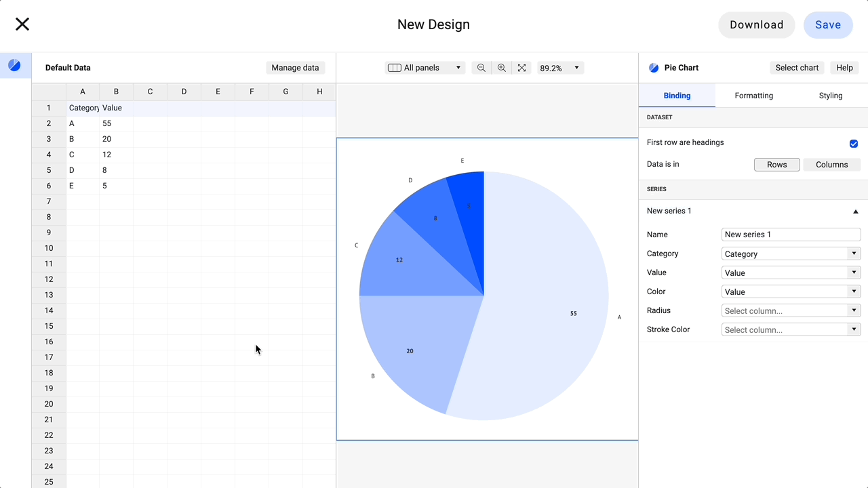Toggle the First row are headings checkbox
868x488 pixels.
point(853,144)
